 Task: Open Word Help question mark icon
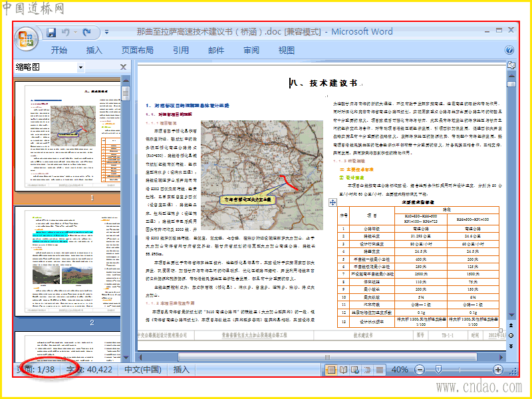tap(509, 50)
